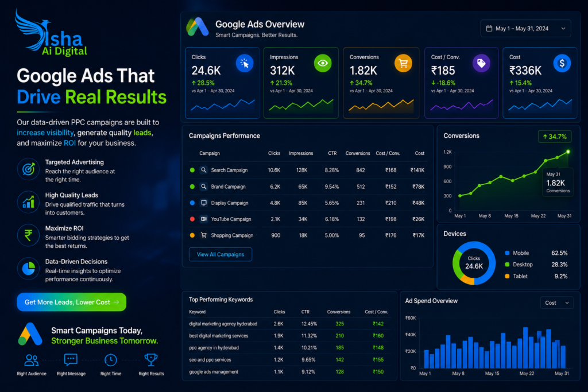This screenshot has width=588, height=392.
Task: Click the ₹185 Cost / Conv. value
Action: coord(443,71)
